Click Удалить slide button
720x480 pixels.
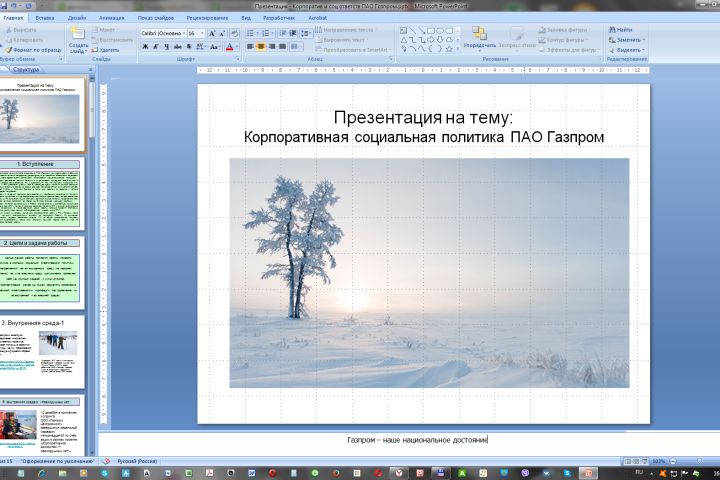pos(105,50)
